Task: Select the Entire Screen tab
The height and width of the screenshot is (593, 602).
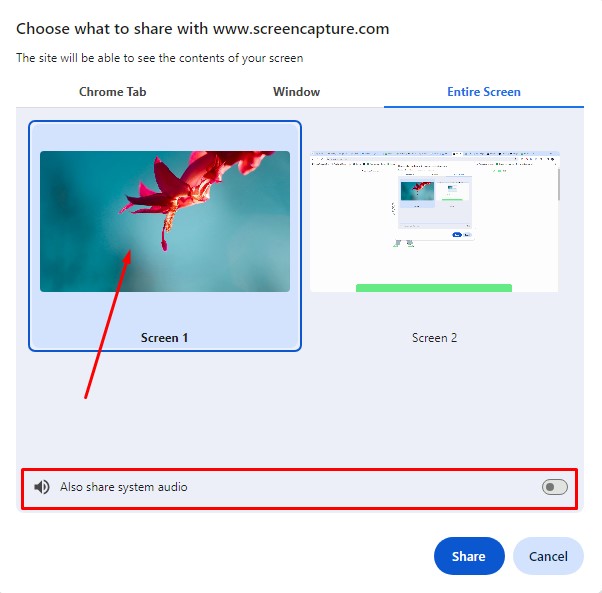Action: (x=484, y=92)
